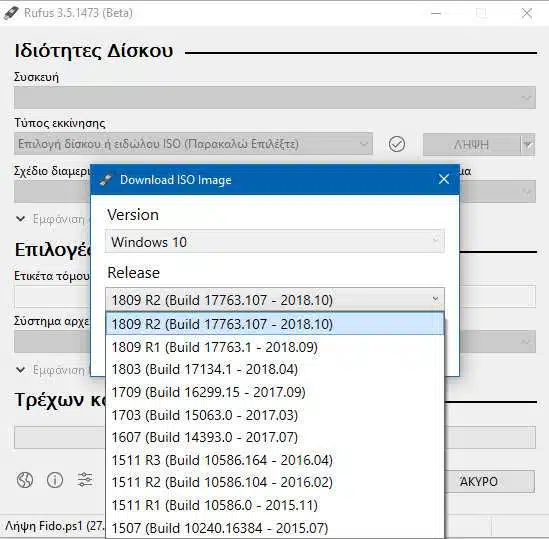Choose release 1709 (Build 16299.15)
The width and height of the screenshot is (549, 539).
[x=275, y=392]
